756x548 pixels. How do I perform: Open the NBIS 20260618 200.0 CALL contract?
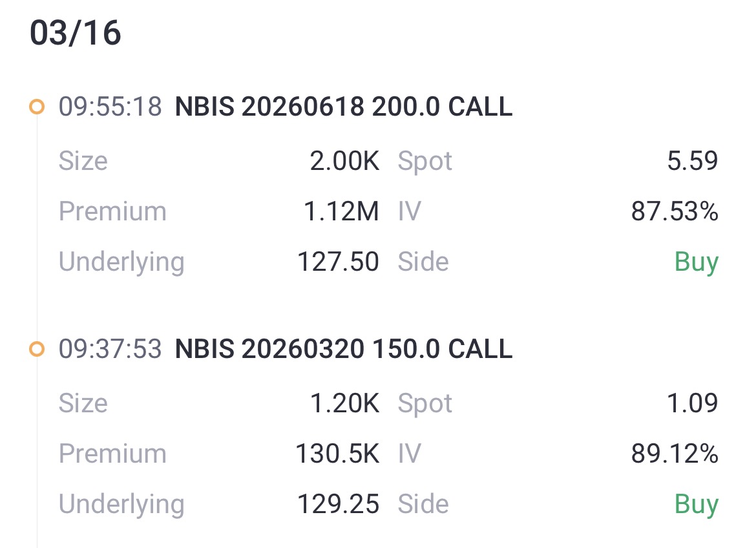[343, 107]
